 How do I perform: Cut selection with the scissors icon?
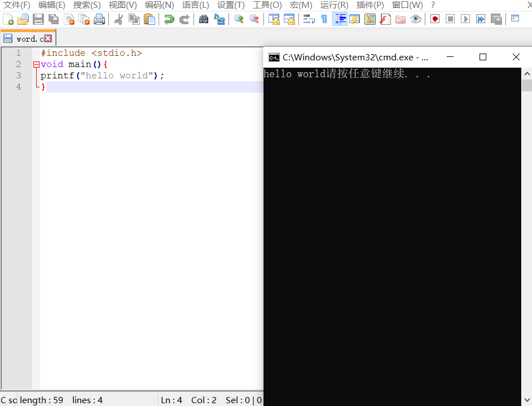[118, 19]
